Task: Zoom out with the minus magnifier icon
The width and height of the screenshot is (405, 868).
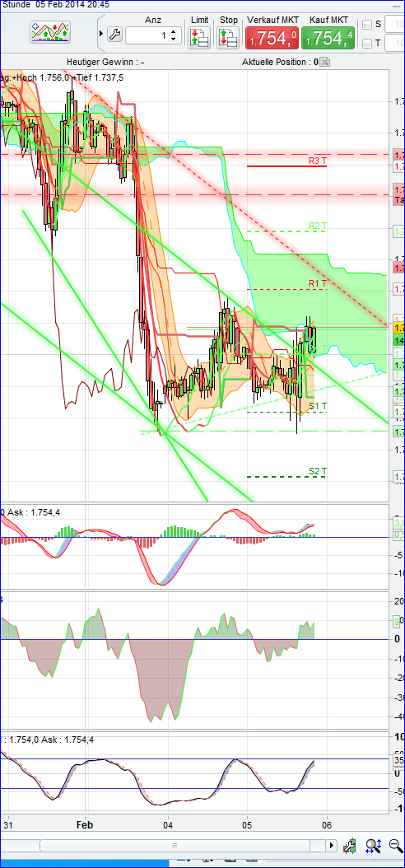Action: tap(396, 845)
